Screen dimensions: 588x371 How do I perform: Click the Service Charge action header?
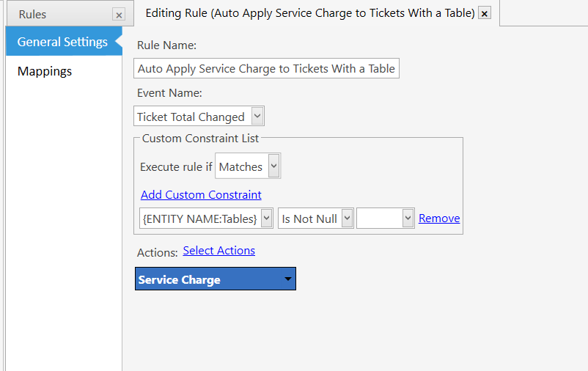(x=209, y=279)
